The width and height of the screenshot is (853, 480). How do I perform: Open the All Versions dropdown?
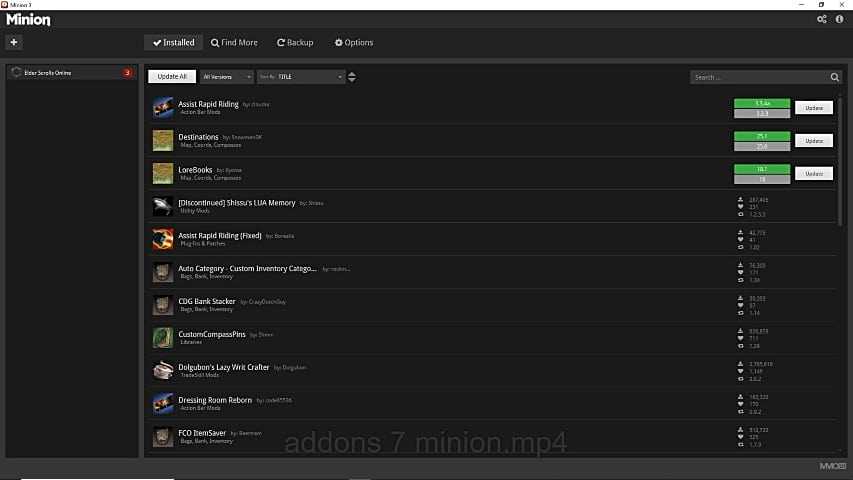click(226, 77)
